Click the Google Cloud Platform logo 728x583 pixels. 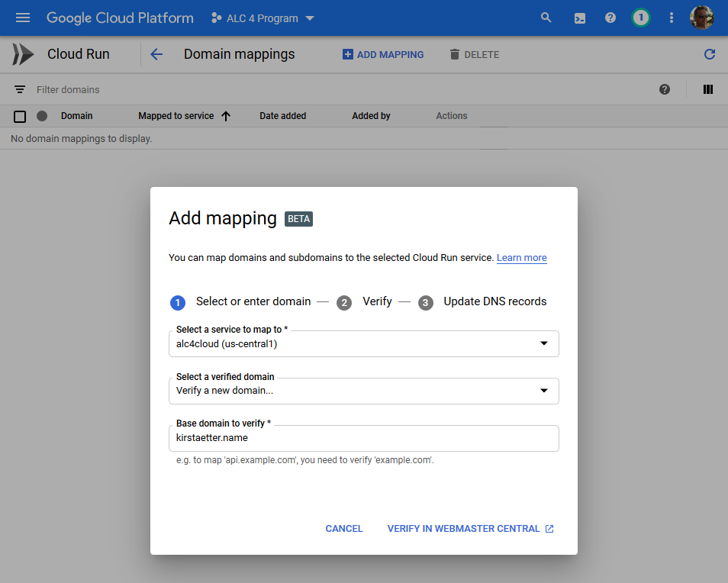click(x=120, y=18)
